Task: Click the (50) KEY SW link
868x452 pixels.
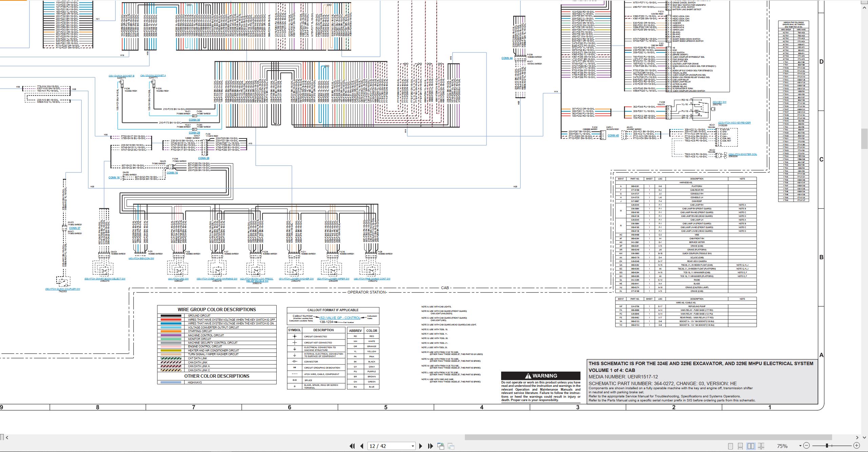Action: tap(719, 102)
